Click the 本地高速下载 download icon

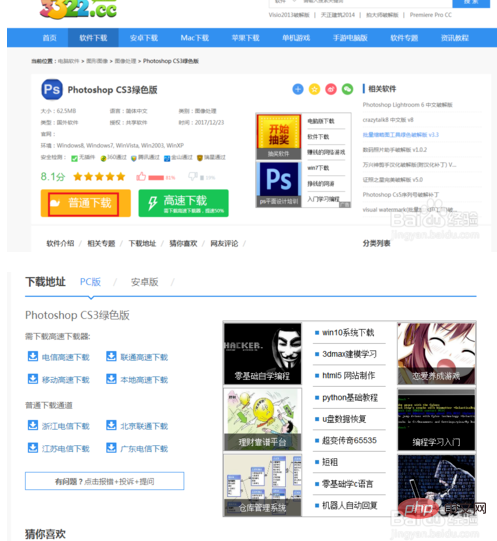click(111, 379)
